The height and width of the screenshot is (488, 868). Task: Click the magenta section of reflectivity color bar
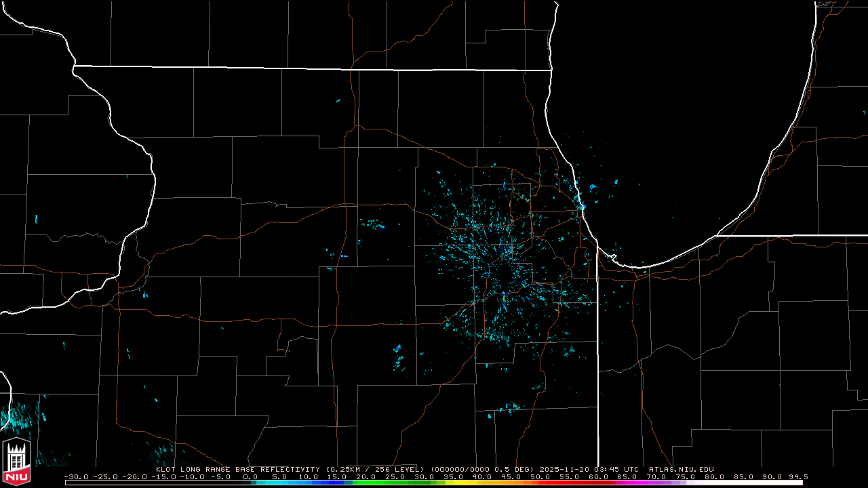[634, 483]
